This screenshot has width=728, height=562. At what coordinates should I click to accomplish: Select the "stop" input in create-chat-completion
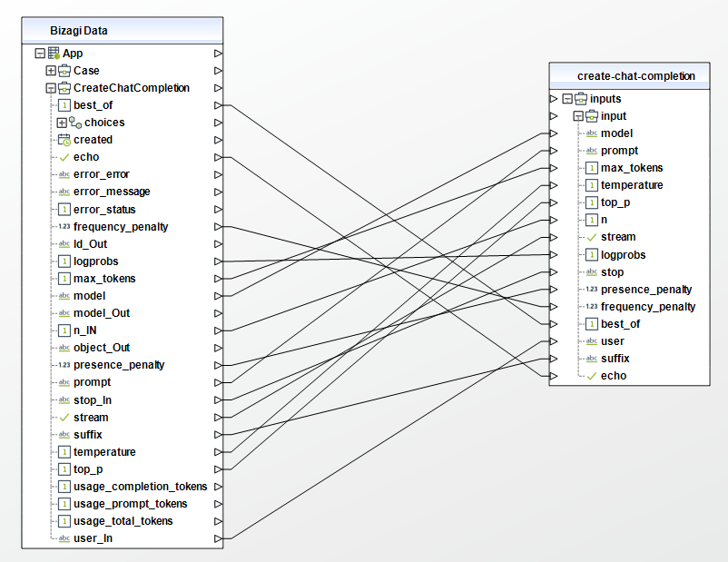click(x=613, y=272)
